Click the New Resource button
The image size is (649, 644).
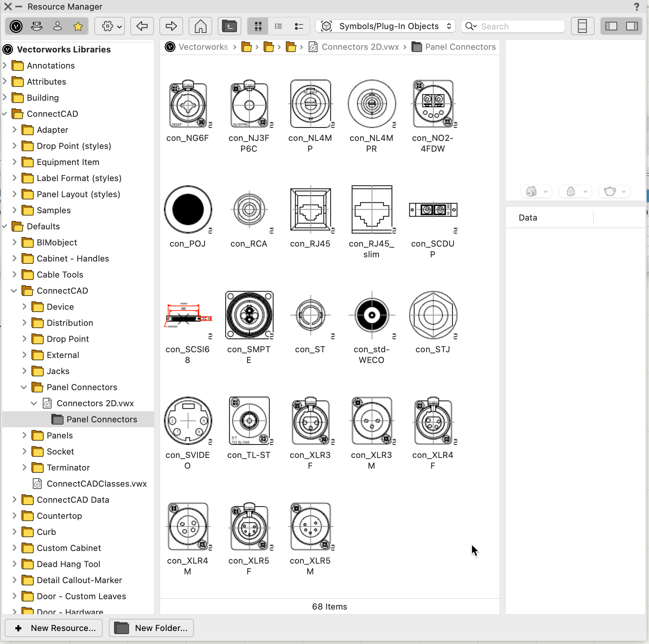54,628
